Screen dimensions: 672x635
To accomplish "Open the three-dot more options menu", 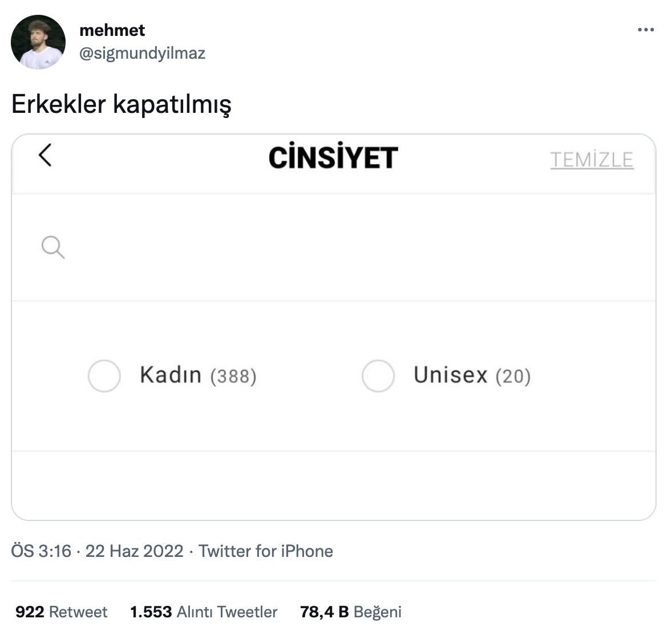I will (x=645, y=30).
